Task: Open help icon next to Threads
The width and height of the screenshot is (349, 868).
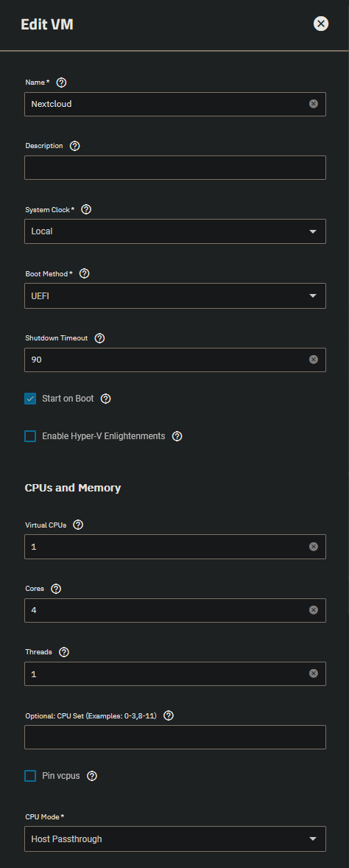Action: click(x=63, y=652)
